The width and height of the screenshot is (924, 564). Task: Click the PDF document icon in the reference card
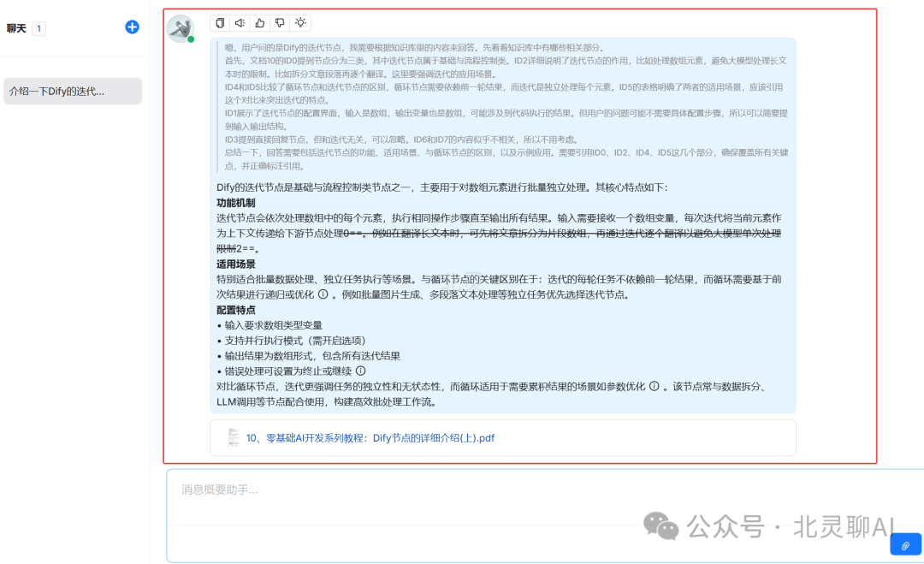pyautogui.click(x=234, y=437)
